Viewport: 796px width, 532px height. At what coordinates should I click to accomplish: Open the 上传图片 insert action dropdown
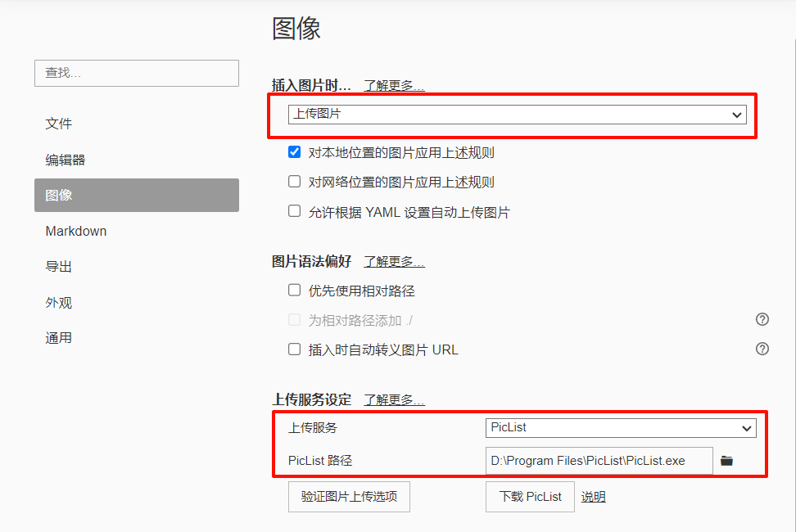(517, 115)
